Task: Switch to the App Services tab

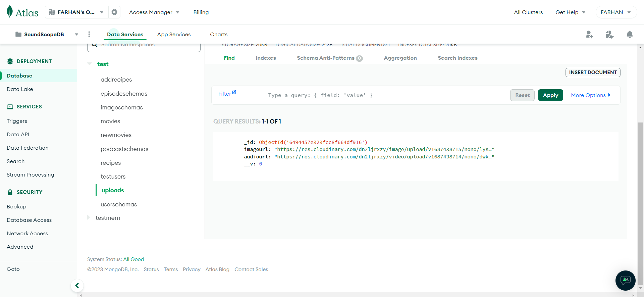Action: [x=174, y=34]
